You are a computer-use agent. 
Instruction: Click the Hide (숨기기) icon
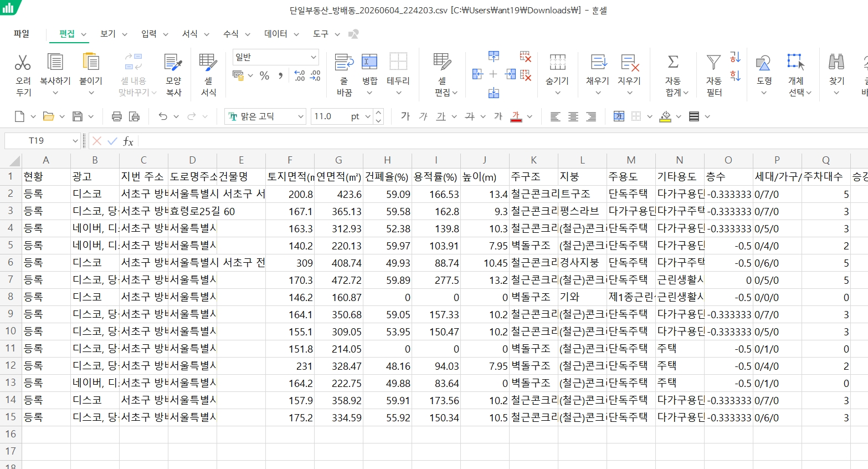tap(557, 62)
